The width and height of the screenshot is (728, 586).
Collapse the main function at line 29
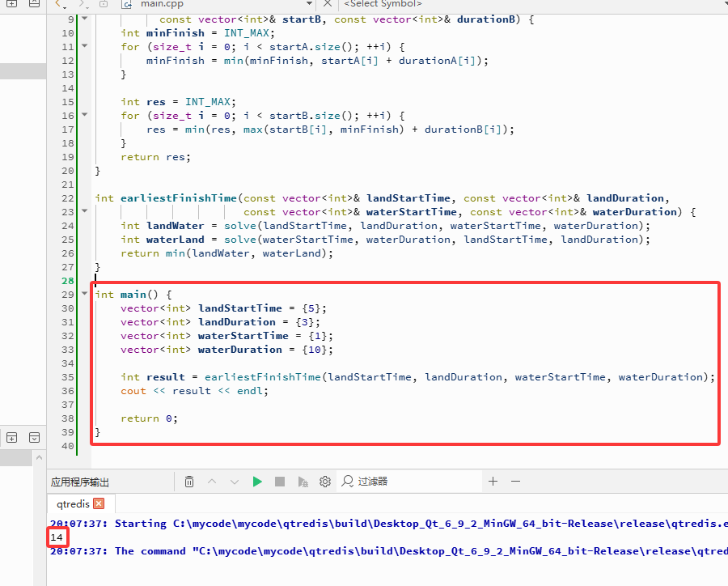[84, 294]
